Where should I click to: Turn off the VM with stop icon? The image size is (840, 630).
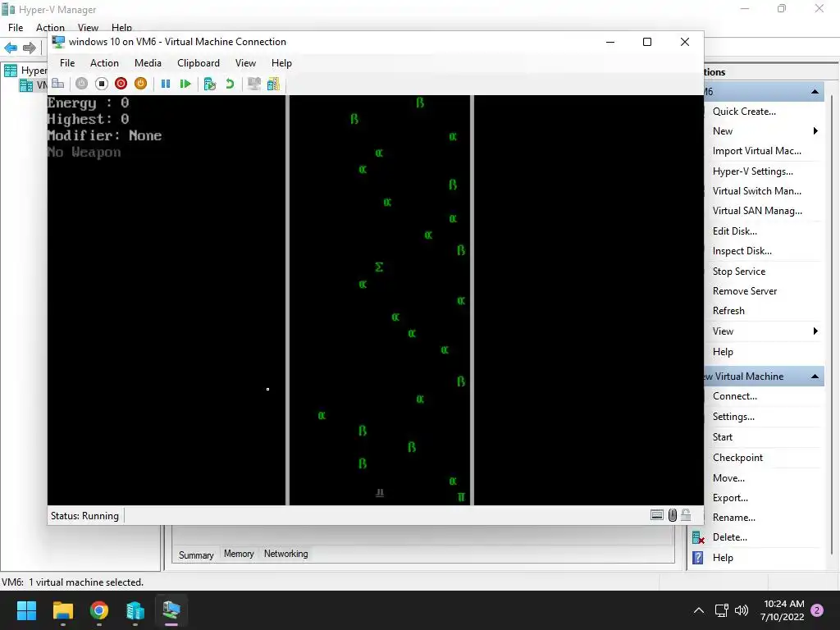click(x=101, y=84)
